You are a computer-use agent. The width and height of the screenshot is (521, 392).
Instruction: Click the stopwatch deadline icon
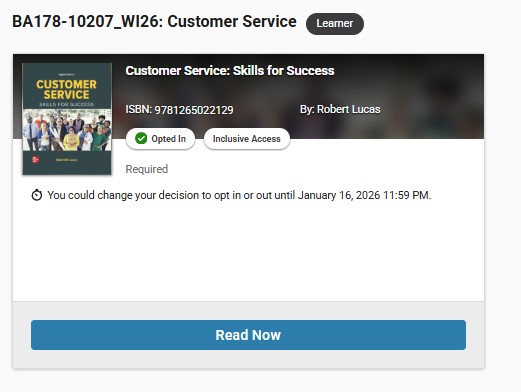[37, 195]
